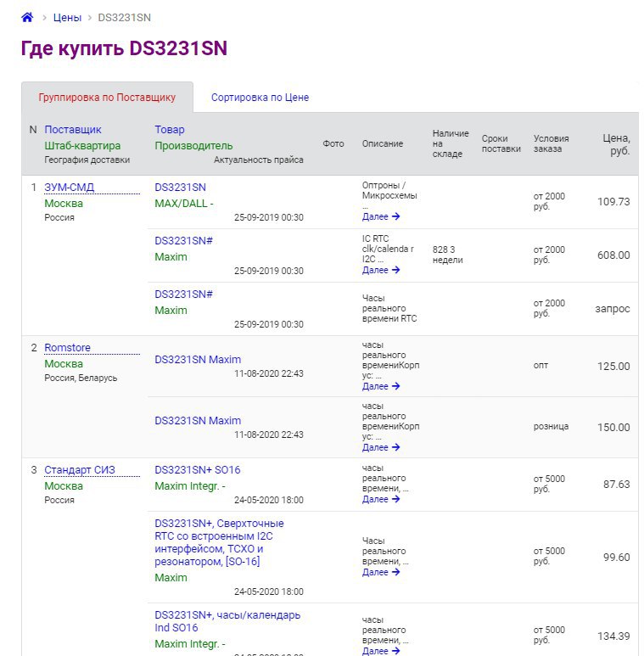Viewport: 644px width, 656px height.
Task: Open DS3231SN Maxim item priced 125.00
Action: pyautogui.click(x=198, y=359)
